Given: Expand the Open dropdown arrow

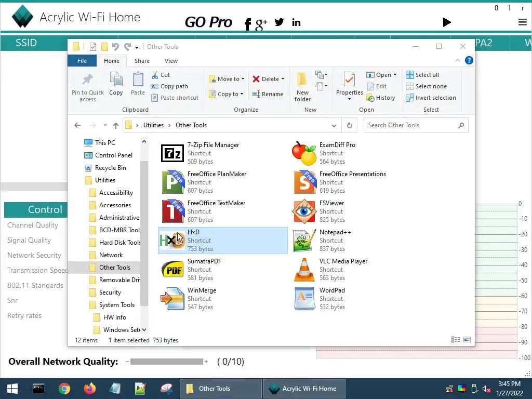Looking at the screenshot, I should point(395,75).
